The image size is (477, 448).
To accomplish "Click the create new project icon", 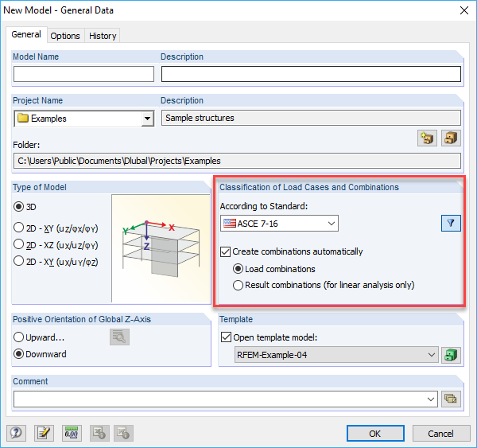I will pos(427,138).
